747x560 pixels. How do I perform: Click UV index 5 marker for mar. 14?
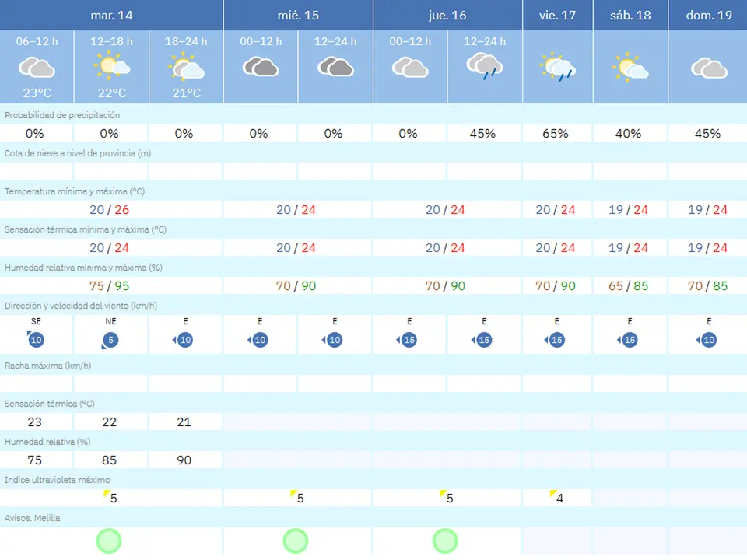110,497
